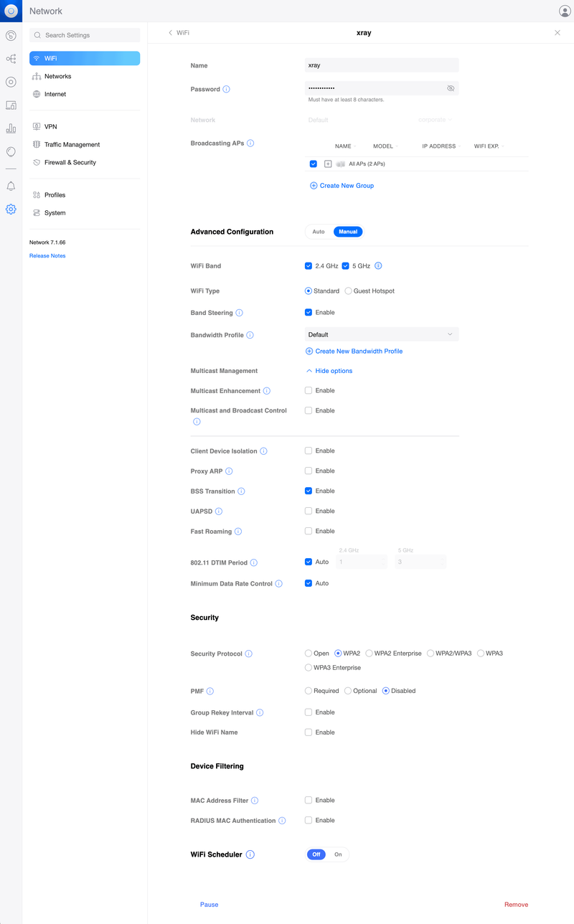574x924 pixels.
Task: Enable Client Device Isolation checkbox
Action: [x=309, y=451]
